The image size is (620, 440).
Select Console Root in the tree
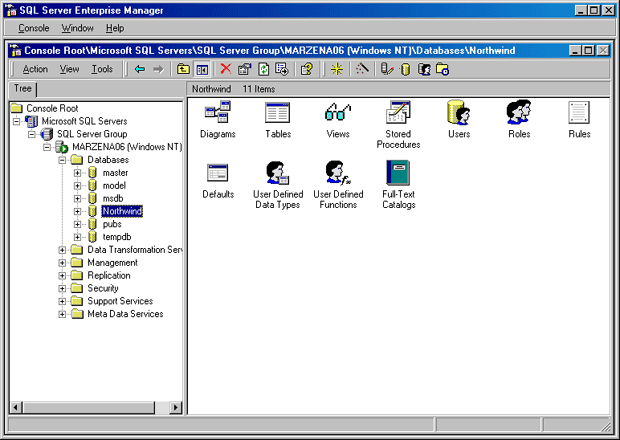click(x=52, y=108)
